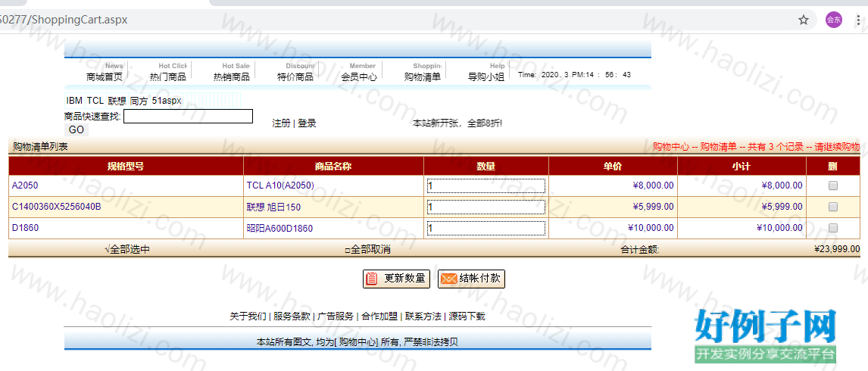This screenshot has width=868, height=371.
Task: Click the 请继续购物 link text
Action: point(837,147)
